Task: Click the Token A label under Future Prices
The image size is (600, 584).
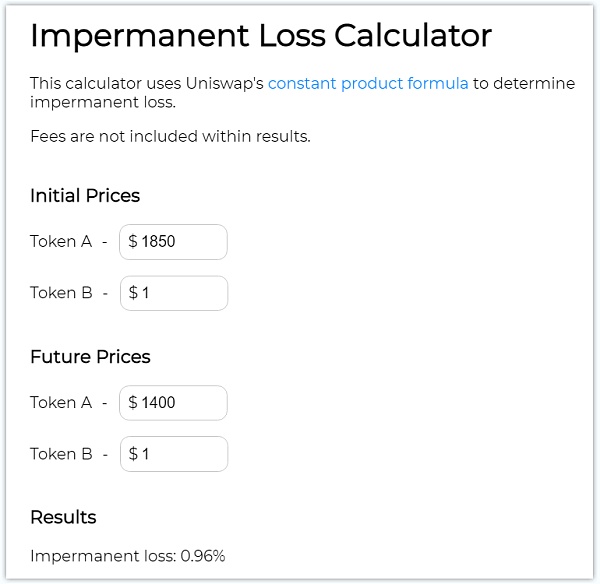Action: click(x=61, y=403)
